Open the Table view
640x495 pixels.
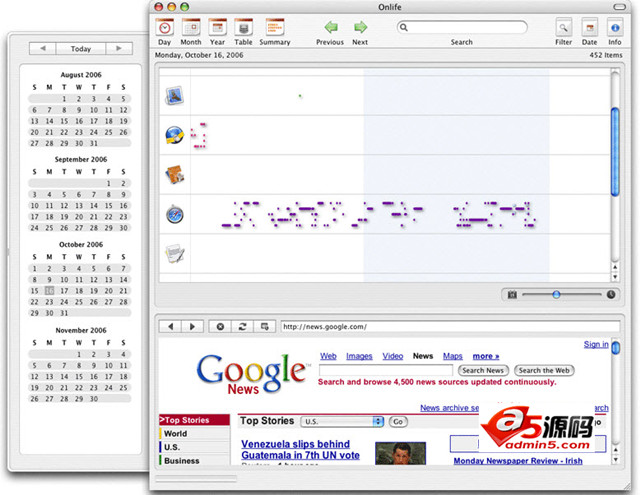[x=243, y=32]
